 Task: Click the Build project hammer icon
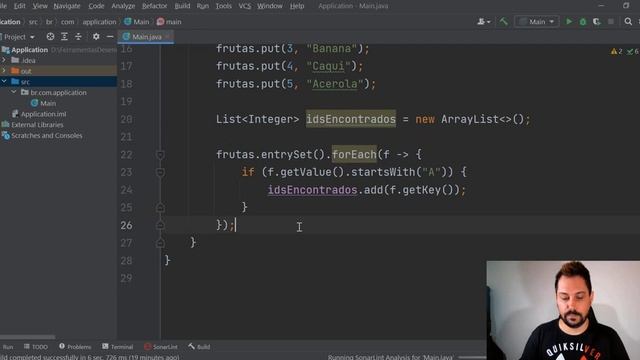(503, 22)
